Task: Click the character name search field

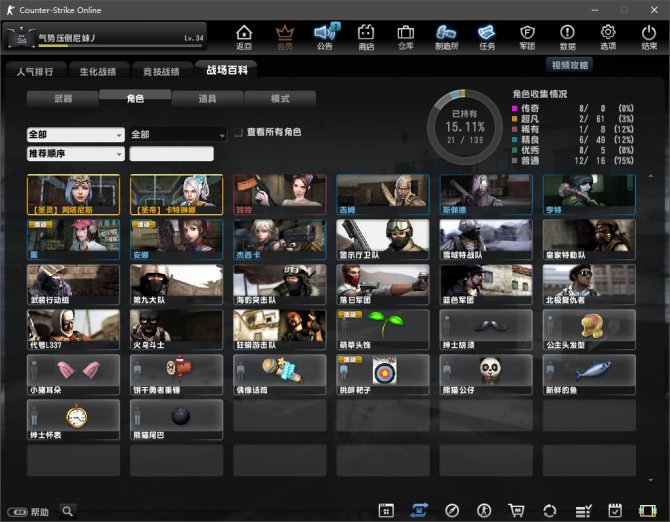Action: [171, 153]
